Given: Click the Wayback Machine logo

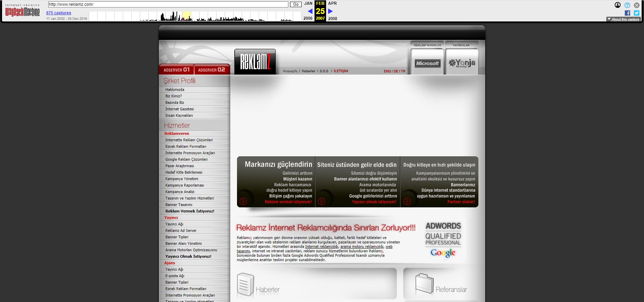Looking at the screenshot, I should point(22,12).
